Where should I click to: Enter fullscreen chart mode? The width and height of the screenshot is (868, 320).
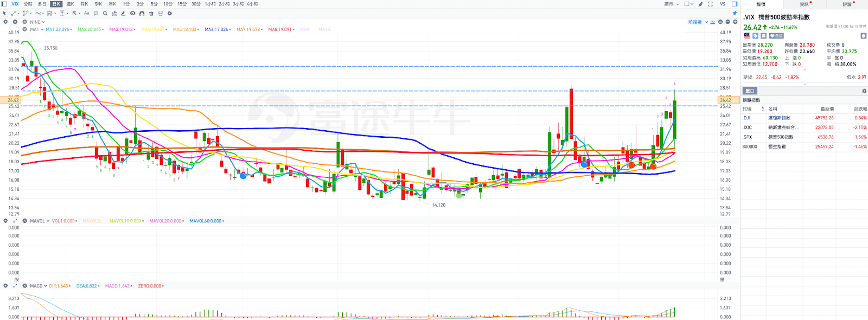click(x=710, y=4)
